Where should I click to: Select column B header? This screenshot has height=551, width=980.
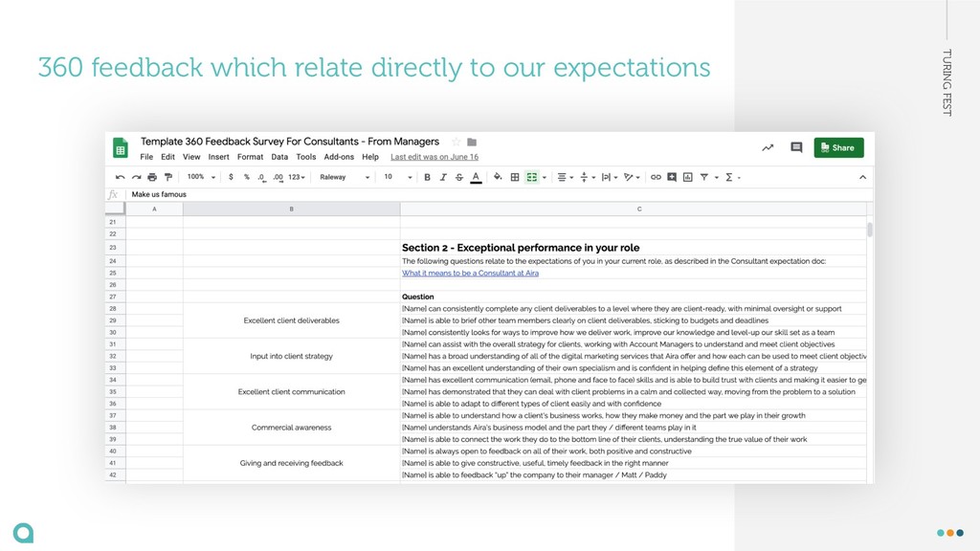coord(291,209)
